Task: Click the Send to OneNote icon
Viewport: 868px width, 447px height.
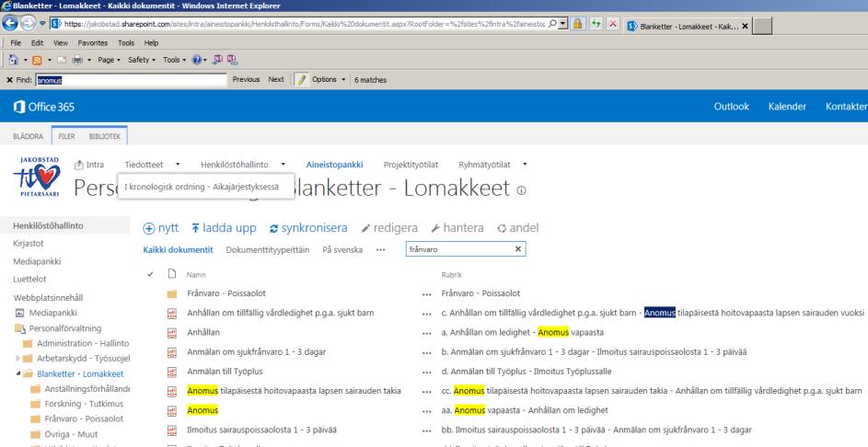Action: coord(217,59)
